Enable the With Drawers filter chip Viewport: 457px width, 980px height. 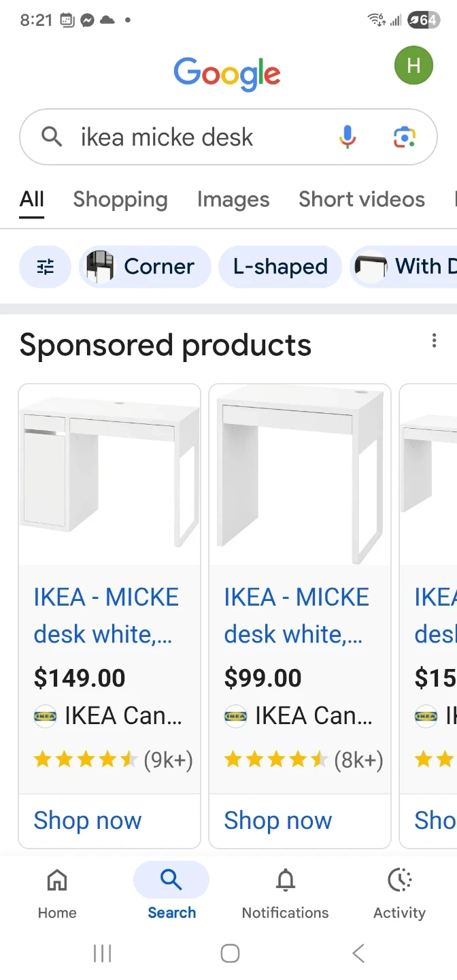coord(405,267)
